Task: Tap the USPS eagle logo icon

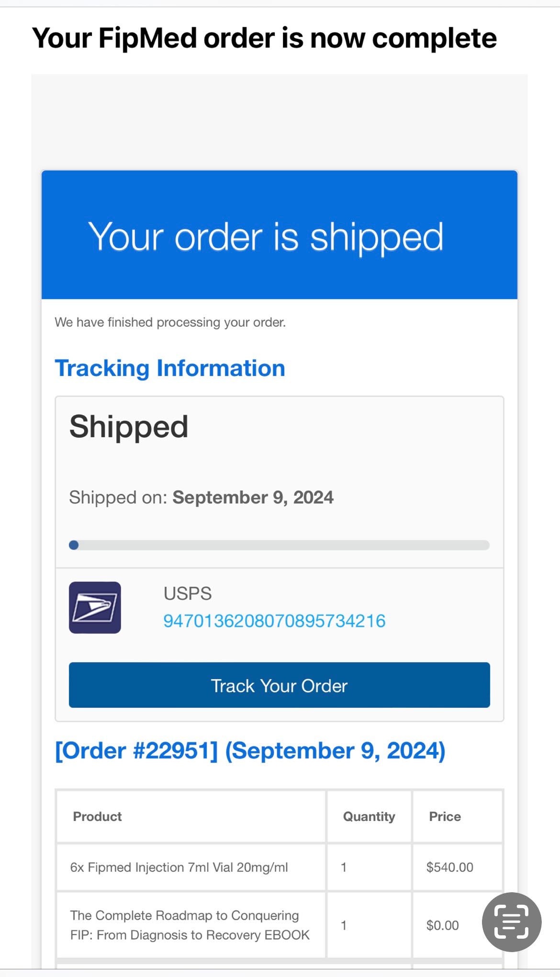Action: click(95, 607)
